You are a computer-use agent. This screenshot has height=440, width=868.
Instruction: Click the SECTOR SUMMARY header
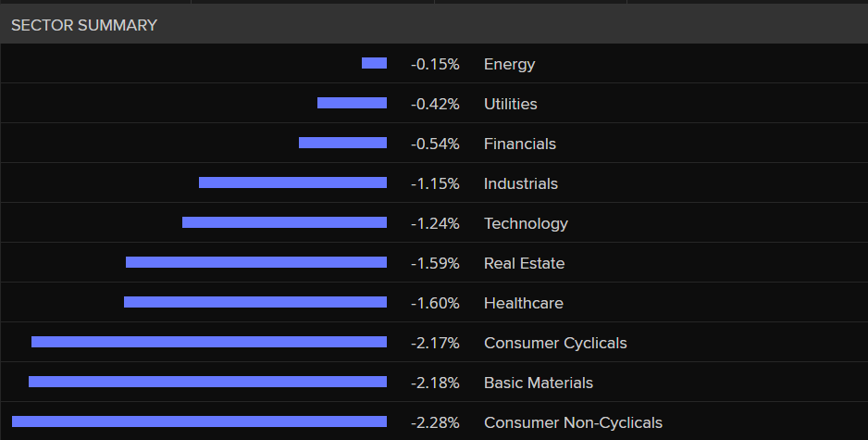click(84, 25)
